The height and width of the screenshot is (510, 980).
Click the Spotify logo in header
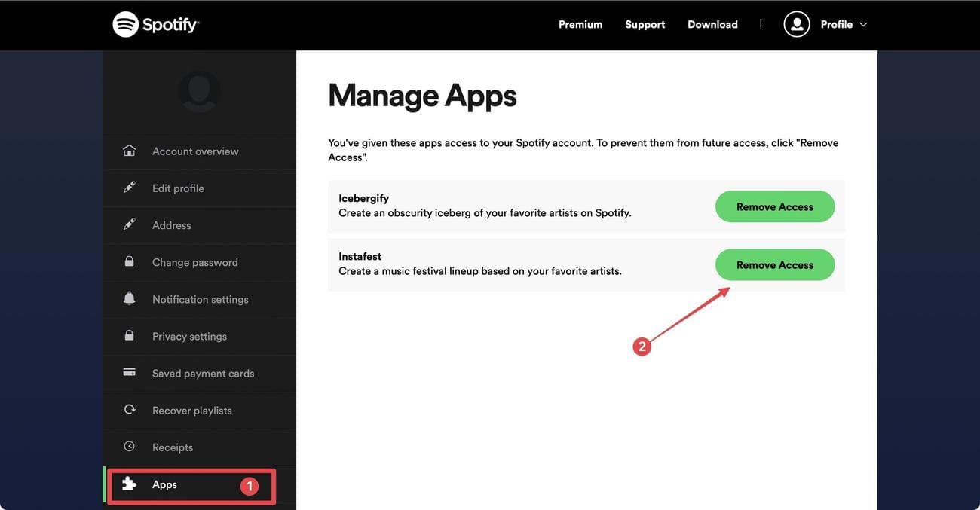coord(155,24)
